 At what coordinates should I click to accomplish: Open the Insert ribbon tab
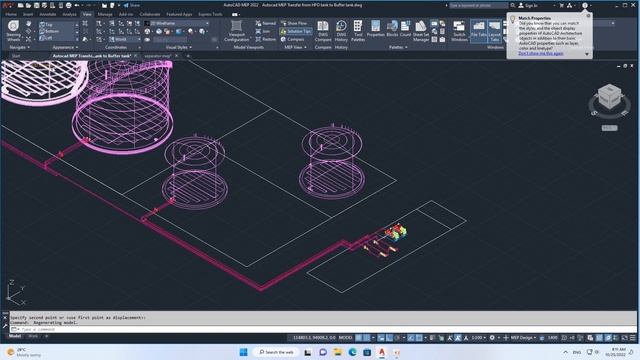click(28, 14)
